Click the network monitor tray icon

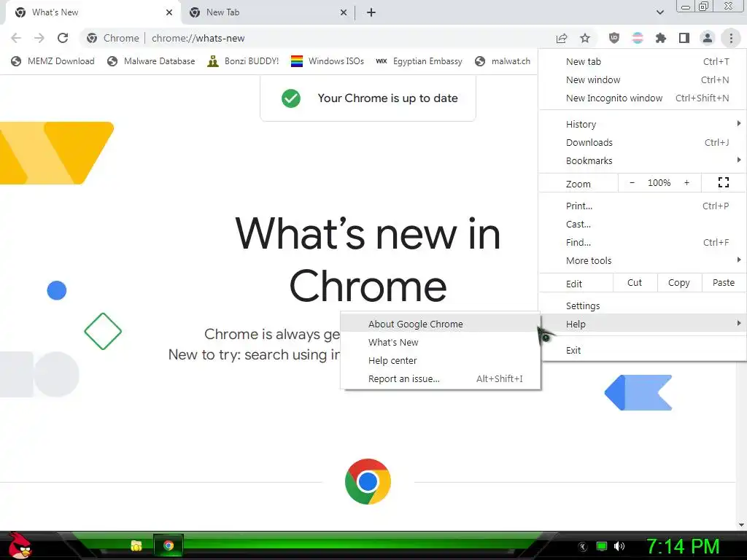tap(602, 546)
